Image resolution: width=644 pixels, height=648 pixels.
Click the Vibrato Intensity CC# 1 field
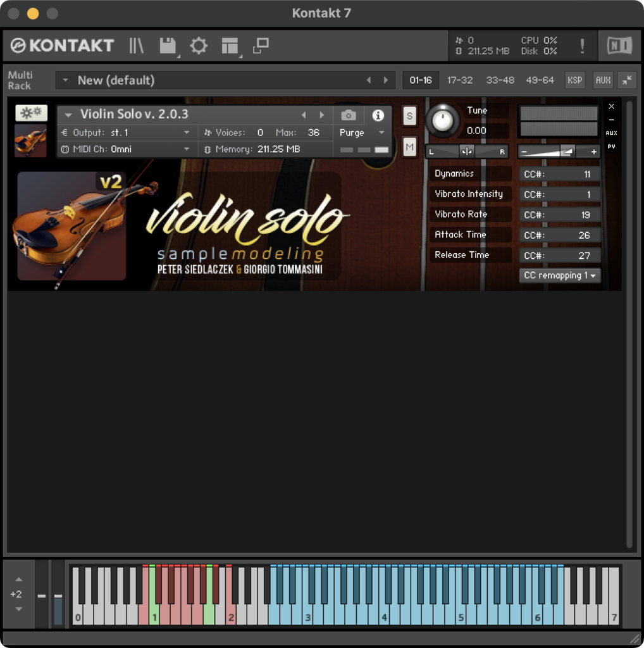(559, 194)
